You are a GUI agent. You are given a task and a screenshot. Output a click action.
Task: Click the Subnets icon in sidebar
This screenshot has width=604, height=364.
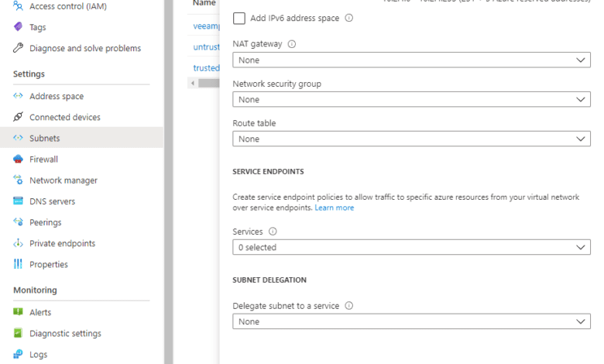tap(18, 138)
